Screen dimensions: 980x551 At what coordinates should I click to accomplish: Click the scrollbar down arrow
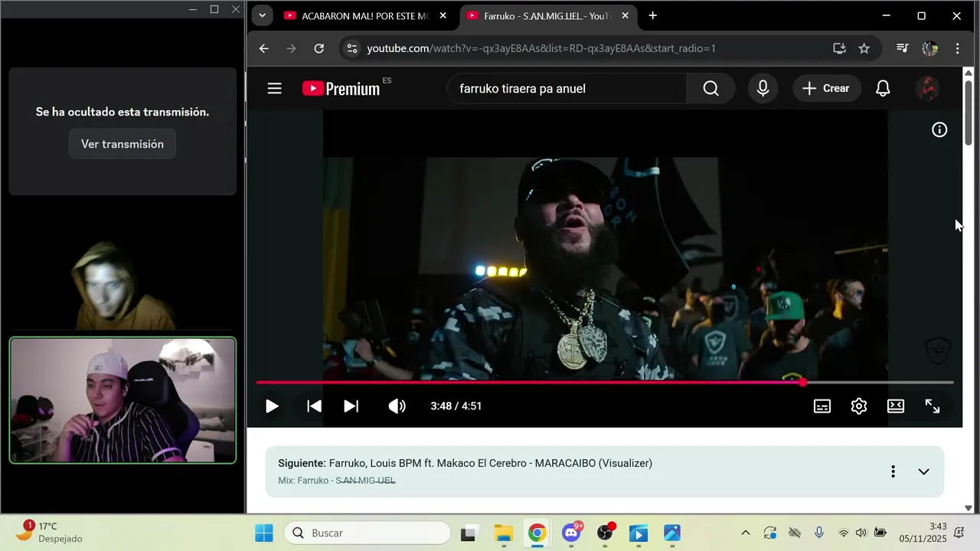pyautogui.click(x=968, y=507)
